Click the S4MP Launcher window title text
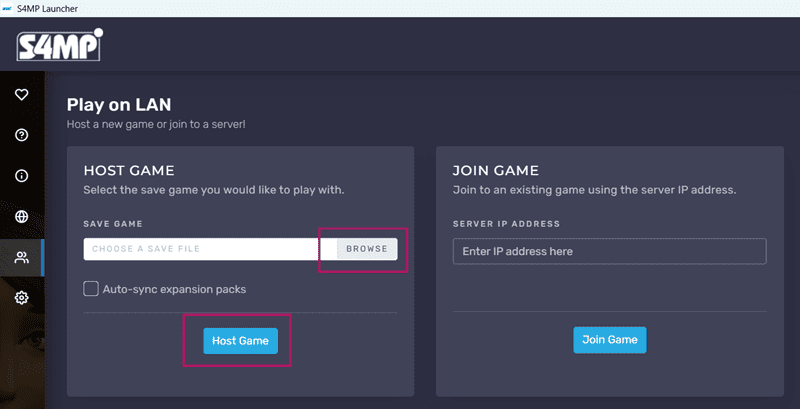Screen dimensions: 800x409 click(47, 9)
